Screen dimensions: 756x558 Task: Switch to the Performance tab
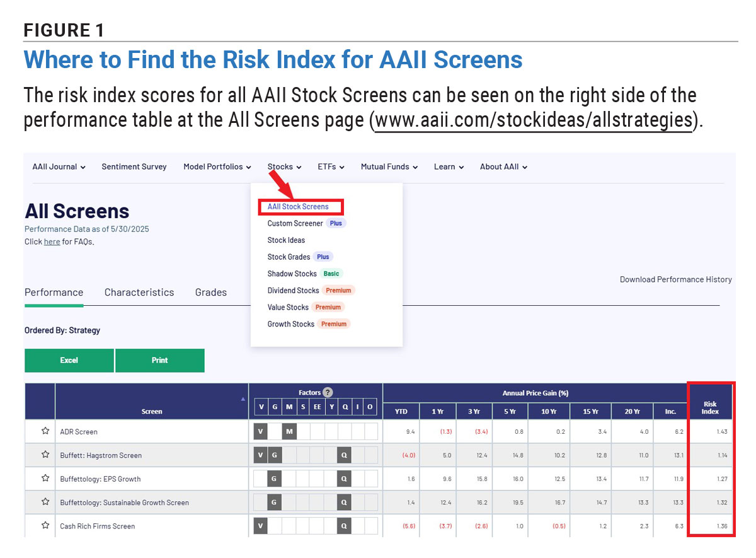click(x=54, y=293)
